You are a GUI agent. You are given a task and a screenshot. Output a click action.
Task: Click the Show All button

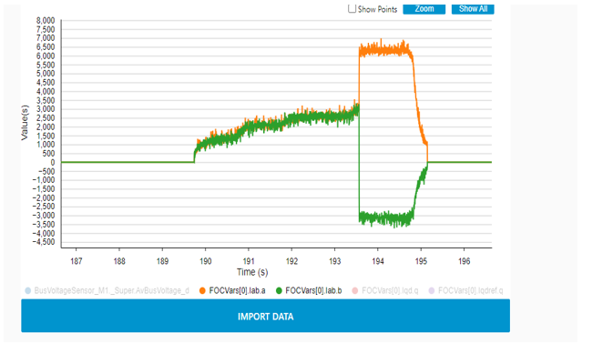pos(473,9)
